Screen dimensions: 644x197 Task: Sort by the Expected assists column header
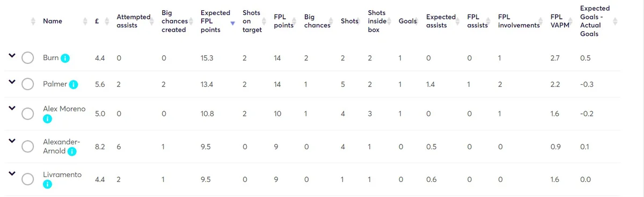(x=441, y=21)
